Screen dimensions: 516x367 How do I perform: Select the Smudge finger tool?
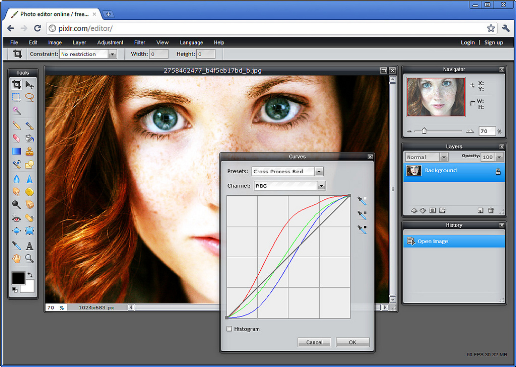click(x=16, y=192)
